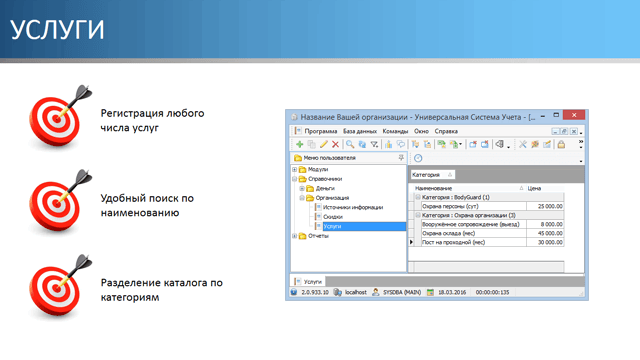Click the printer icon in toolbar

(499, 144)
